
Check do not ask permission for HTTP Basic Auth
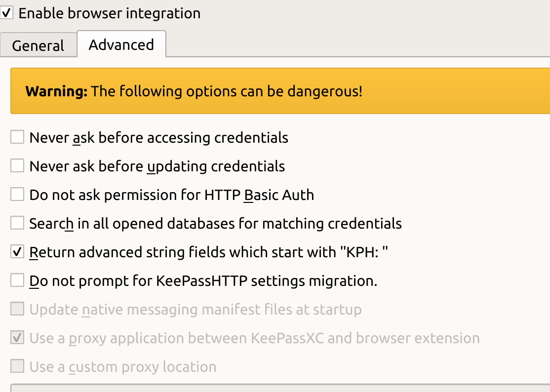click(17, 194)
